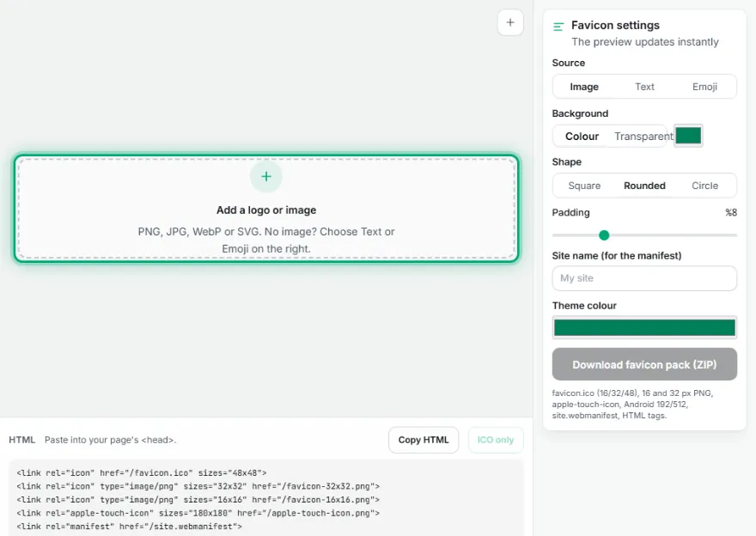Click the plus button above the preview area
Screen dimensions: 756x536
click(x=510, y=22)
